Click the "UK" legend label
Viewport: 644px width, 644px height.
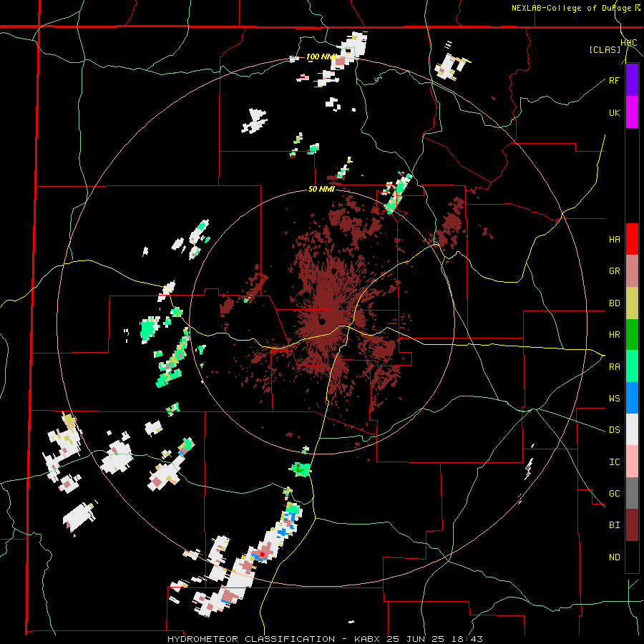[614, 113]
